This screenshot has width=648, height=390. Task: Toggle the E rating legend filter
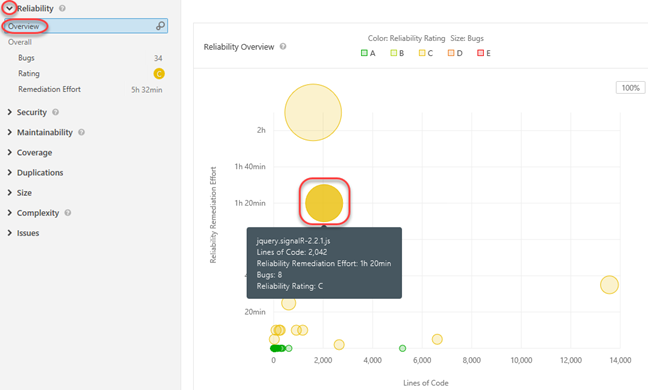tap(484, 53)
